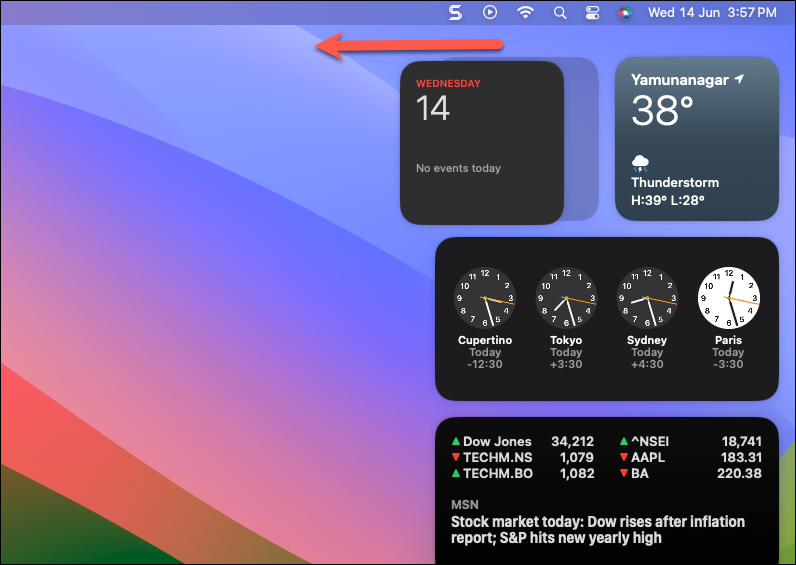796x565 pixels.
Task: Open the TECHM.BO stock row
Action: (522, 473)
